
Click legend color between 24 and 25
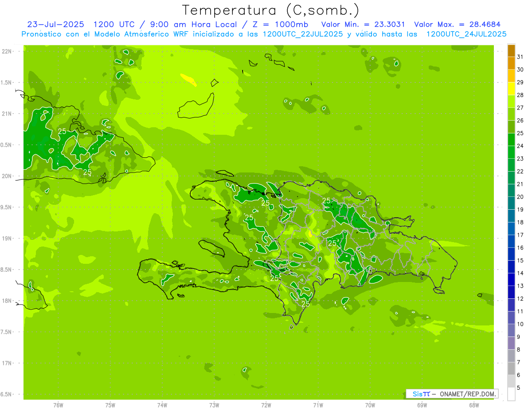[x=511, y=140]
